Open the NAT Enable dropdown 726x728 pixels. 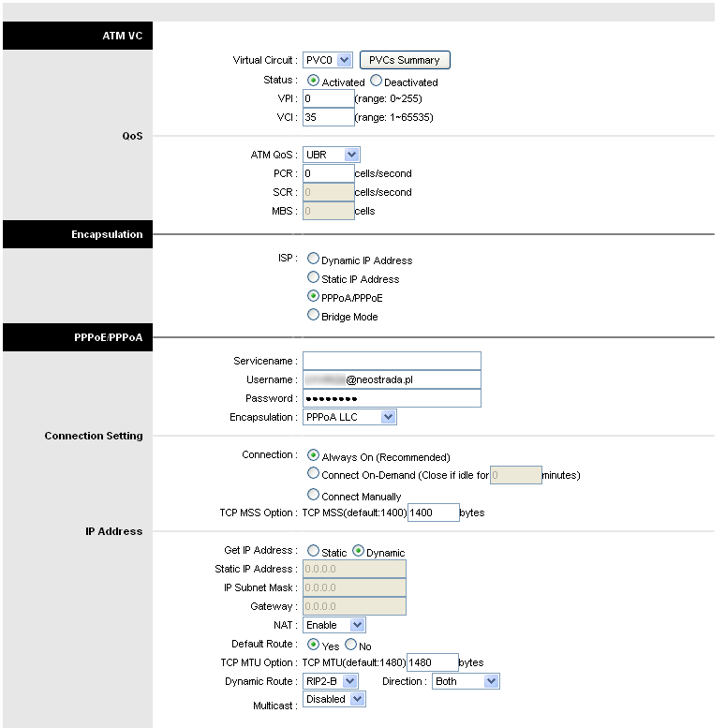333,625
